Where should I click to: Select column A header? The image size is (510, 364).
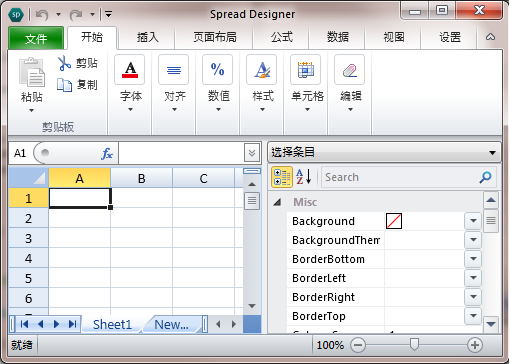click(x=80, y=179)
